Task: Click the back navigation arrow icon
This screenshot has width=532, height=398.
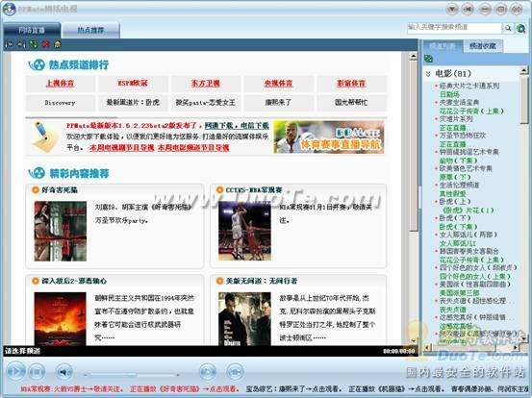Action: click(x=10, y=44)
